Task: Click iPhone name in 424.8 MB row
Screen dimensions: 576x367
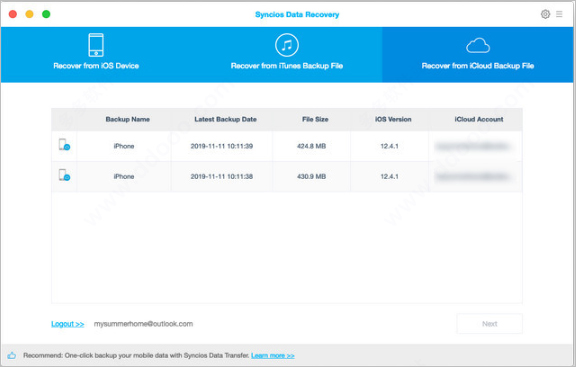Action: tap(124, 146)
